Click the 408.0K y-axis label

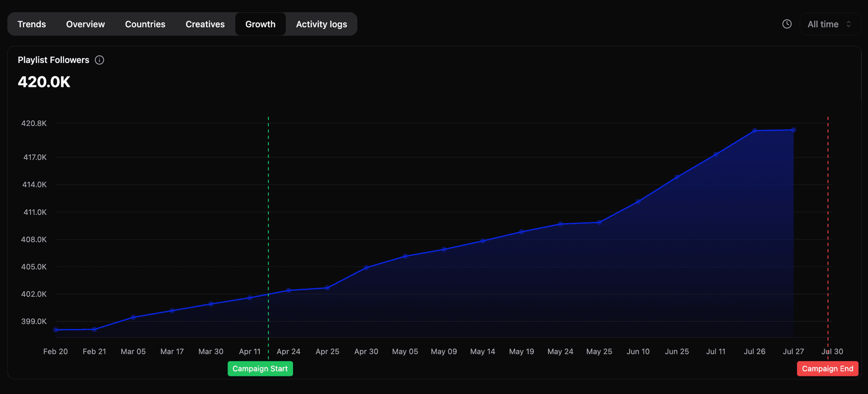(34, 239)
